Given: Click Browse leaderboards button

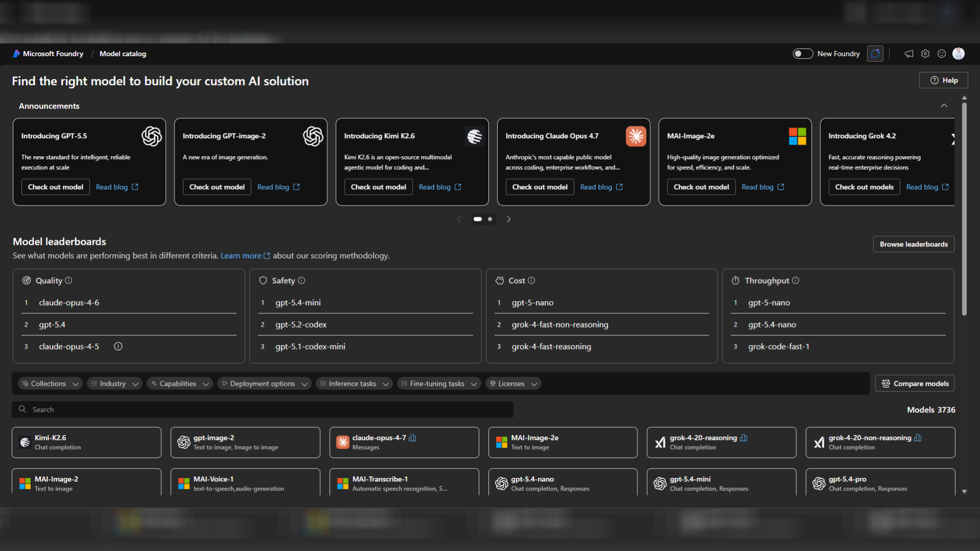Looking at the screenshot, I should point(913,244).
